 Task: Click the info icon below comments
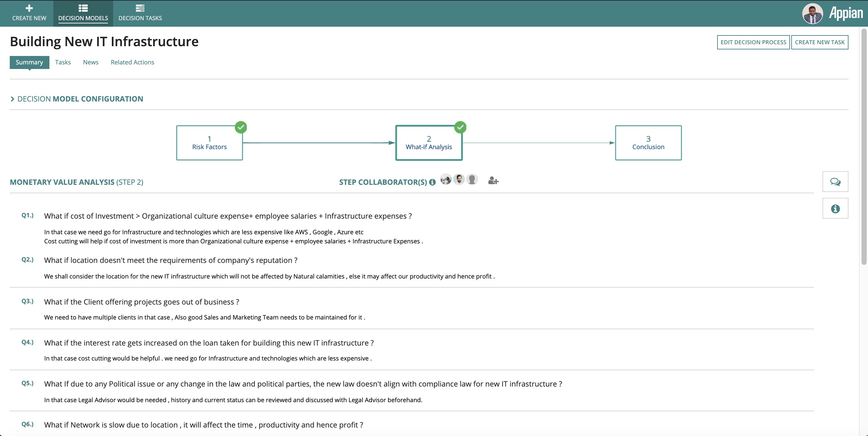point(835,209)
